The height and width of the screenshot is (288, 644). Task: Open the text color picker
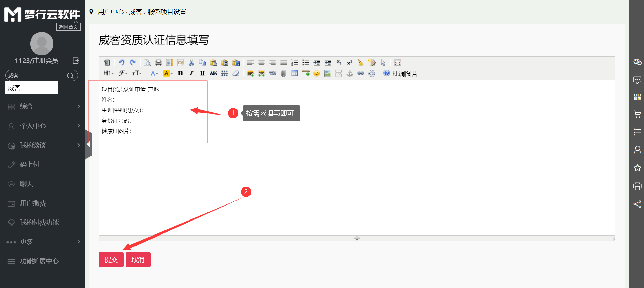click(x=154, y=73)
